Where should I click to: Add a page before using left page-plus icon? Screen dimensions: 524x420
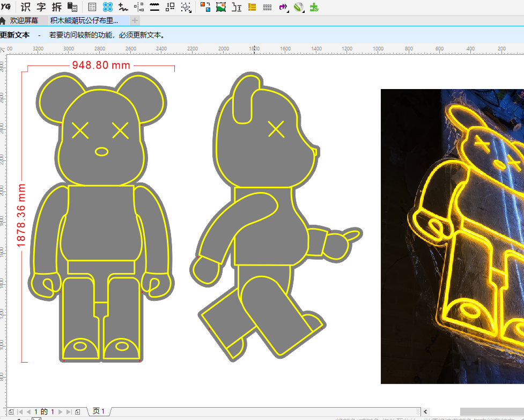11,412
